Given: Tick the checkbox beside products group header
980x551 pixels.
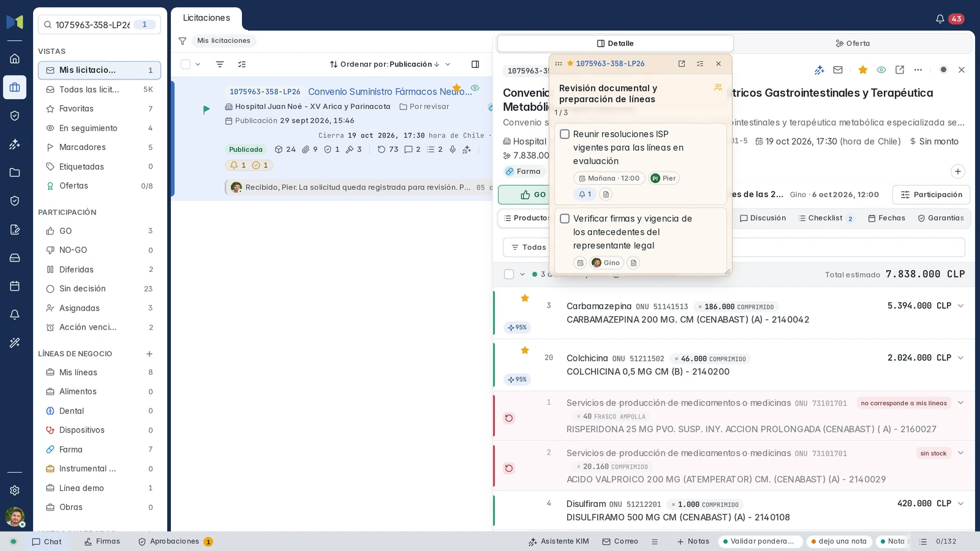Looking at the screenshot, I should point(509,274).
